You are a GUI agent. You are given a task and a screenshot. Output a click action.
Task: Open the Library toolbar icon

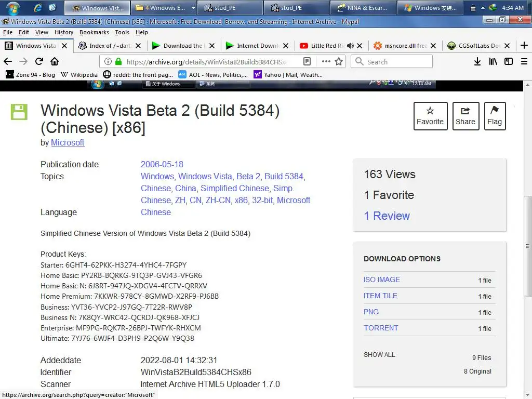coord(493,61)
